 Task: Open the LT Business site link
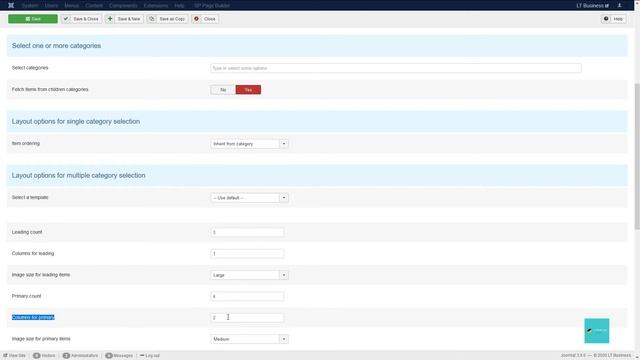click(x=593, y=6)
